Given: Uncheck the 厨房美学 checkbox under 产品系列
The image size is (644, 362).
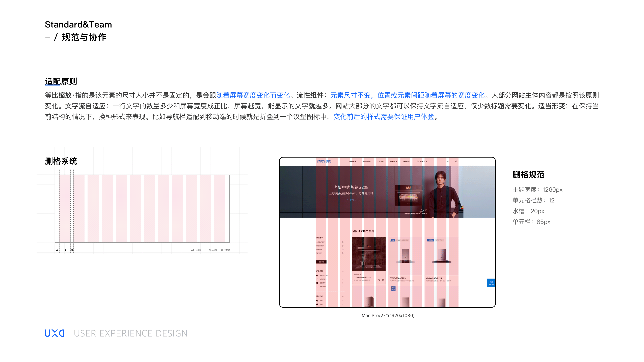Looking at the screenshot, I should [x=317, y=283].
